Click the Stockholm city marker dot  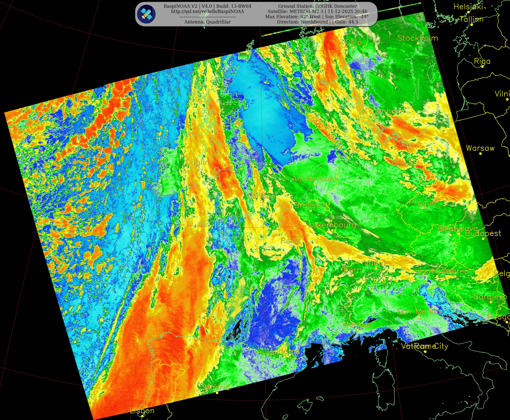418,44
